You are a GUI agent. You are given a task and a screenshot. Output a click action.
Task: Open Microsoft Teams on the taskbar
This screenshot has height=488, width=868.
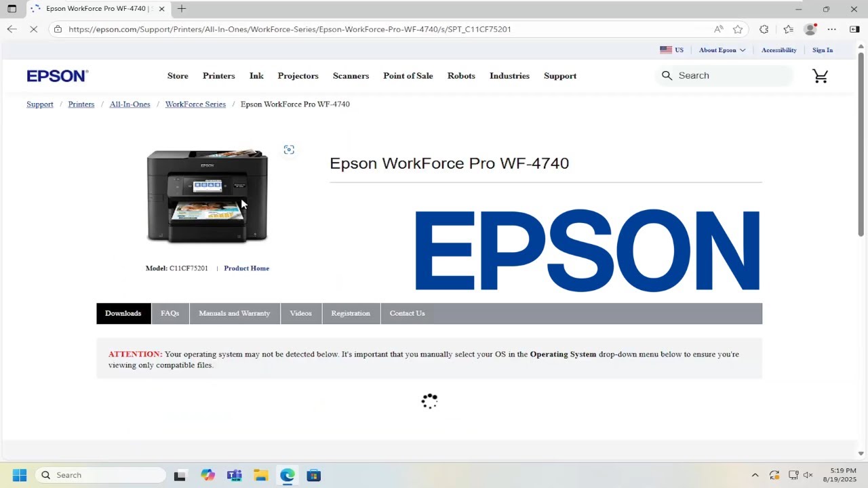[234, 475]
